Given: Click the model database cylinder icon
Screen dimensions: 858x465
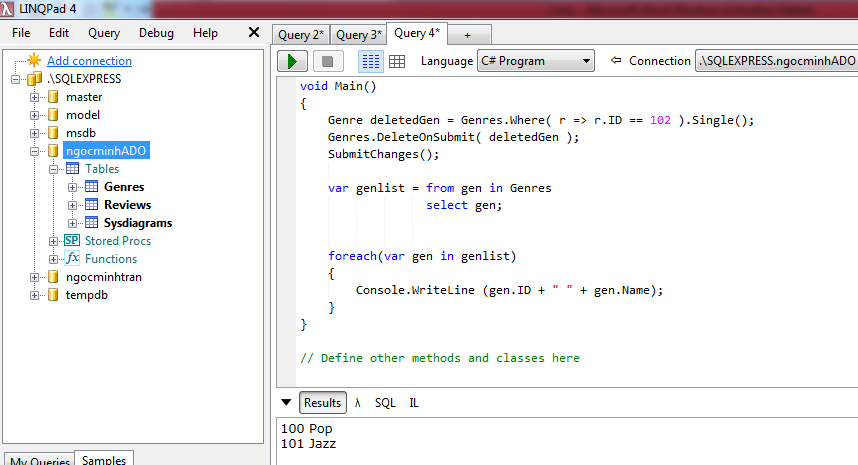Looking at the screenshot, I should (x=53, y=115).
